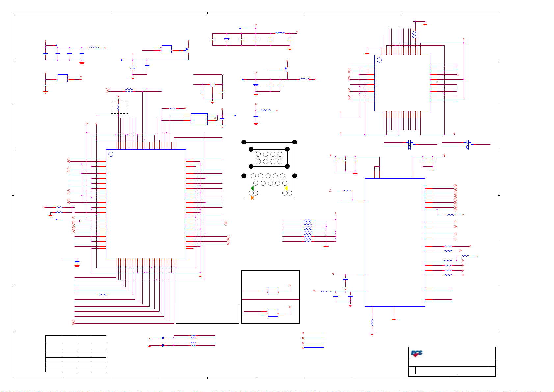Select the yellow LED diode symbol on the connector
Image resolution: width=554 pixels, height=392 pixels.
click(x=286, y=188)
